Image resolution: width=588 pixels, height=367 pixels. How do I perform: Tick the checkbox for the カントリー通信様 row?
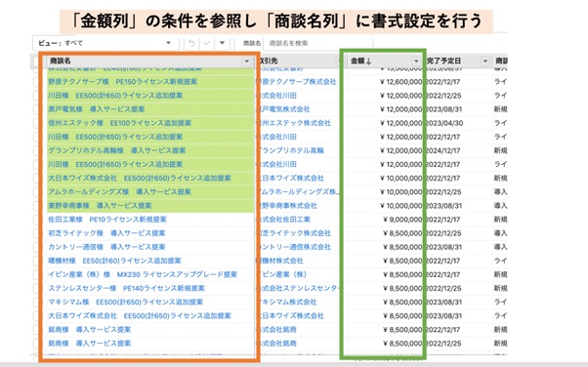point(36,247)
